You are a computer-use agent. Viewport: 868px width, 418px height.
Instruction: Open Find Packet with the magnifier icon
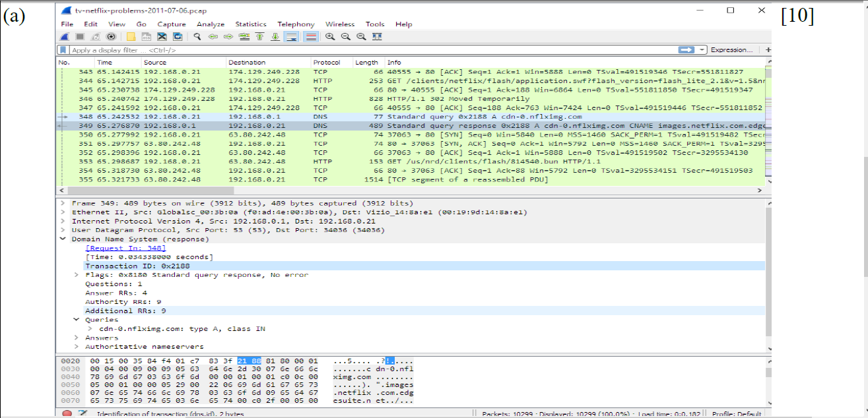point(197,36)
